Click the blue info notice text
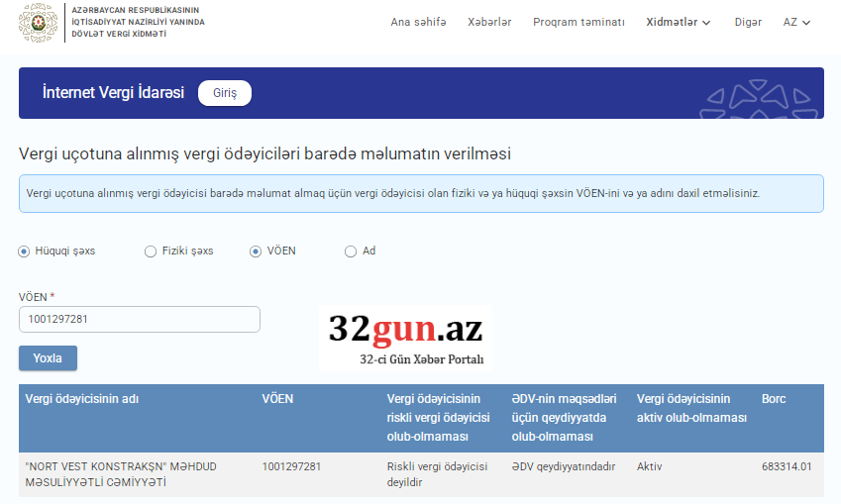The image size is (841, 504). [392, 193]
